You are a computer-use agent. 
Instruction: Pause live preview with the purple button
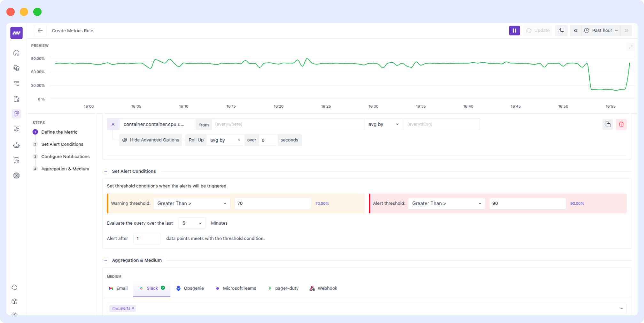pos(514,30)
